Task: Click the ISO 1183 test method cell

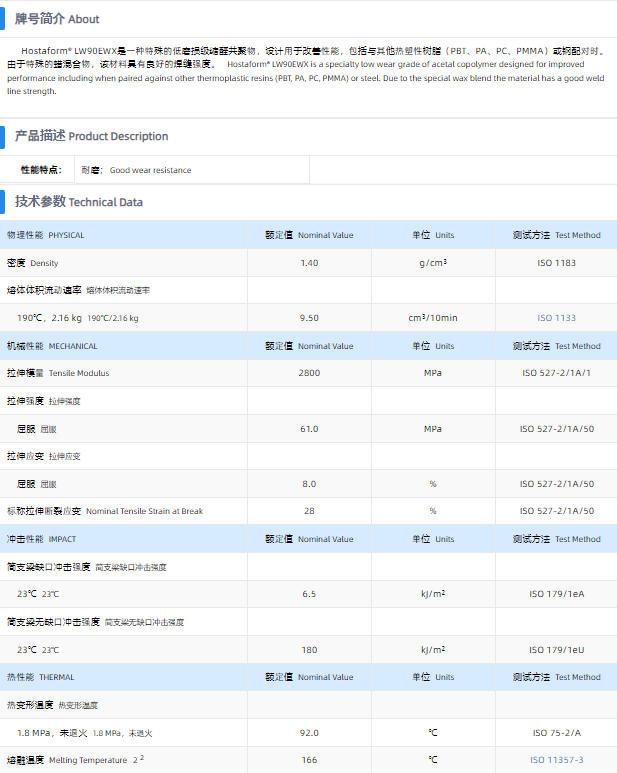Action: [556, 263]
